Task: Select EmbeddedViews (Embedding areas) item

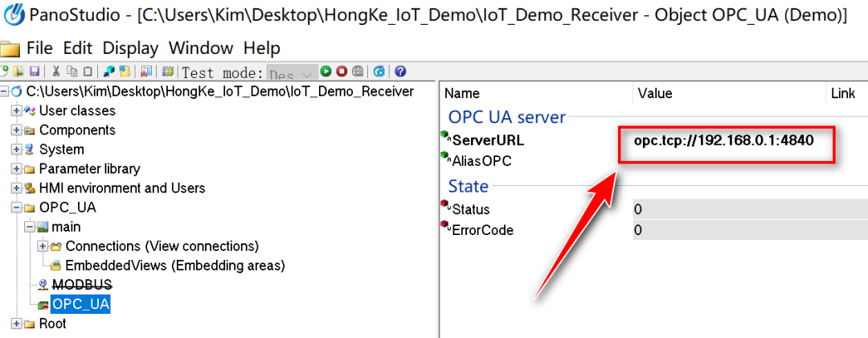Action: pyautogui.click(x=175, y=266)
